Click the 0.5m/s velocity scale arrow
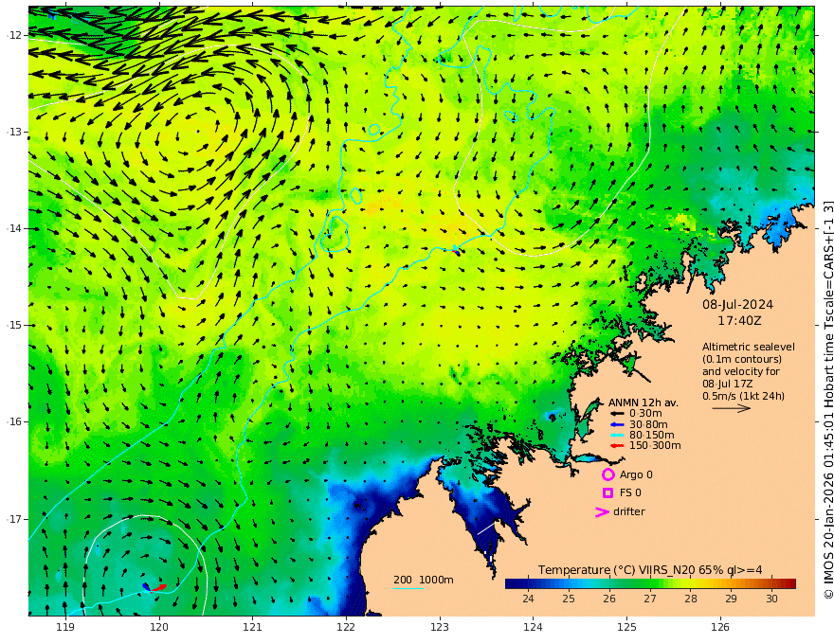 pos(732,408)
